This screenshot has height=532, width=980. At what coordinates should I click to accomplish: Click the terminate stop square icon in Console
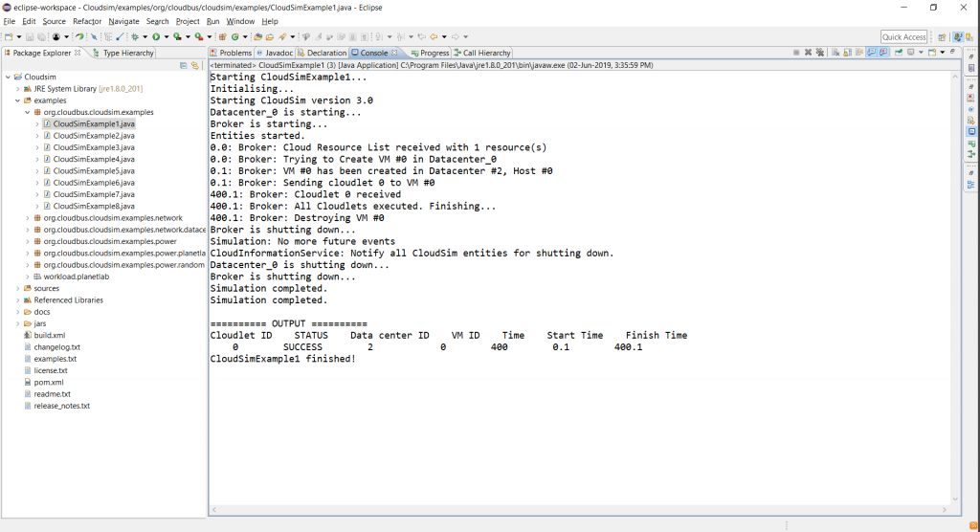(796, 53)
